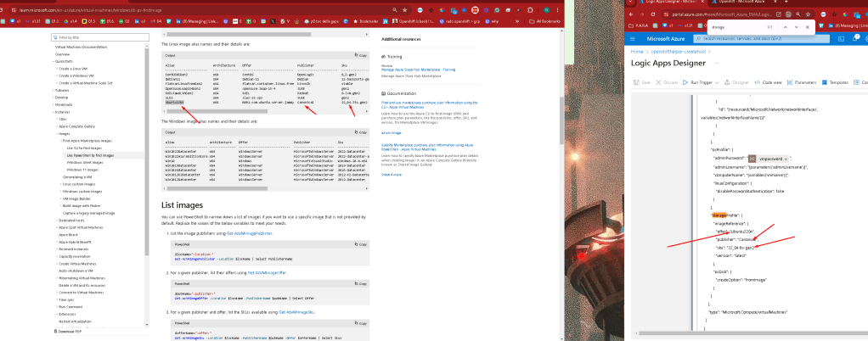This screenshot has width=868, height=341.
Task: Click zoom magnifier icon in docs address bar
Action: (395, 10)
